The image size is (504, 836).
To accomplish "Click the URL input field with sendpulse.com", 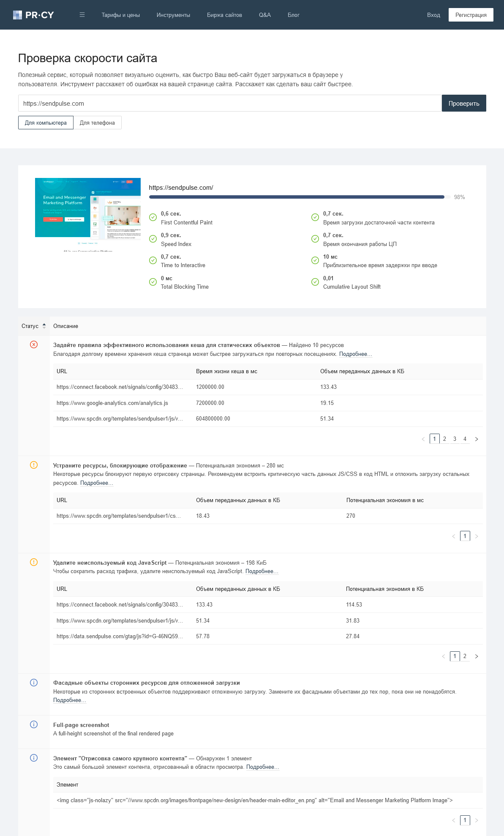I will coord(230,103).
